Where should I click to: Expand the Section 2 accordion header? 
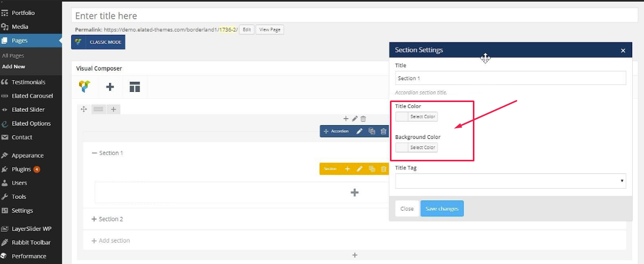(x=107, y=219)
